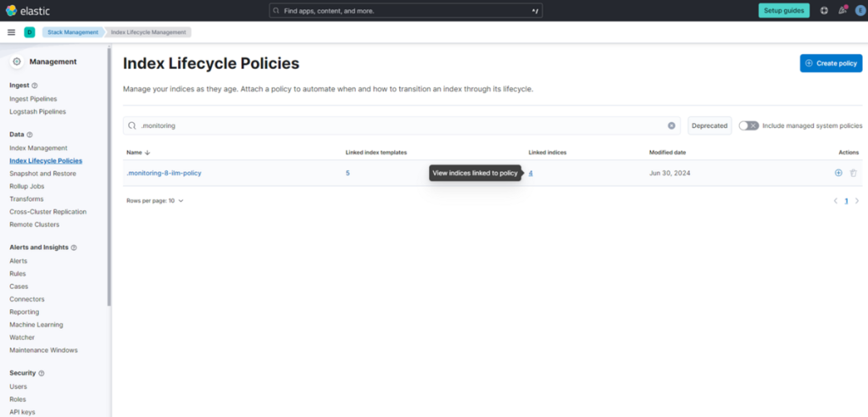The height and width of the screenshot is (417, 868).
Task: Click the green D space selector
Action: (x=29, y=32)
